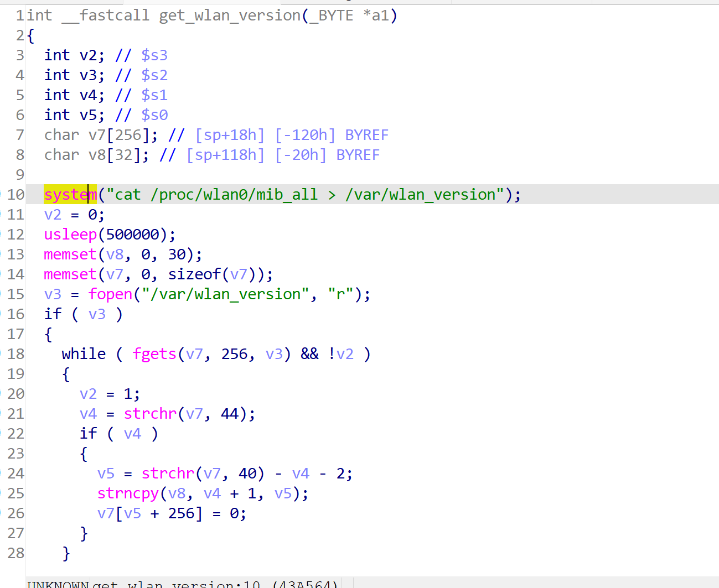Click the fgets call in the while loop

pyautogui.click(x=154, y=354)
